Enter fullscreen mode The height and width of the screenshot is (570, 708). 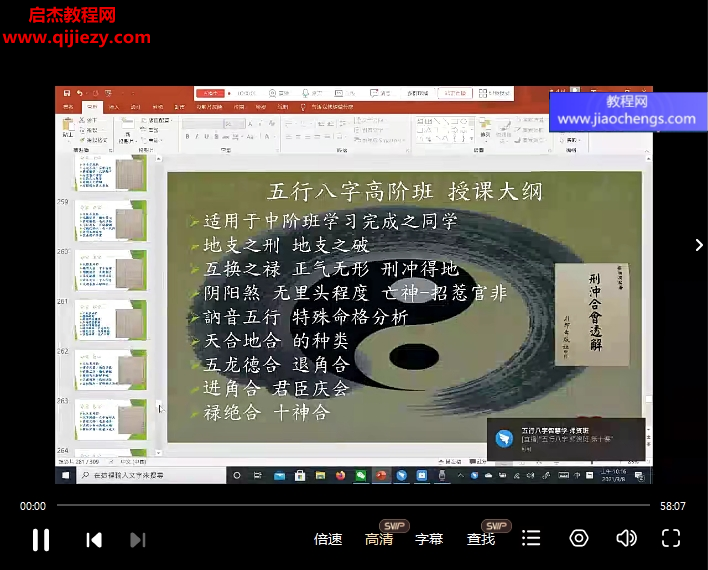click(671, 538)
